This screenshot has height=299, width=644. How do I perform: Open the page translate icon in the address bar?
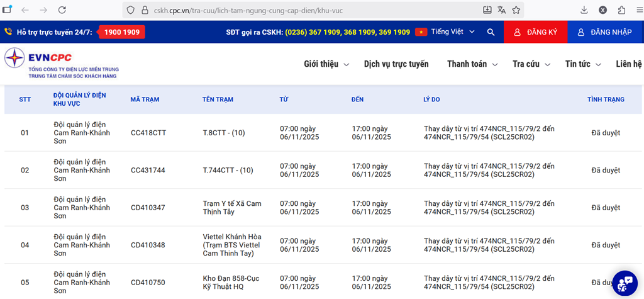pyautogui.click(x=502, y=10)
